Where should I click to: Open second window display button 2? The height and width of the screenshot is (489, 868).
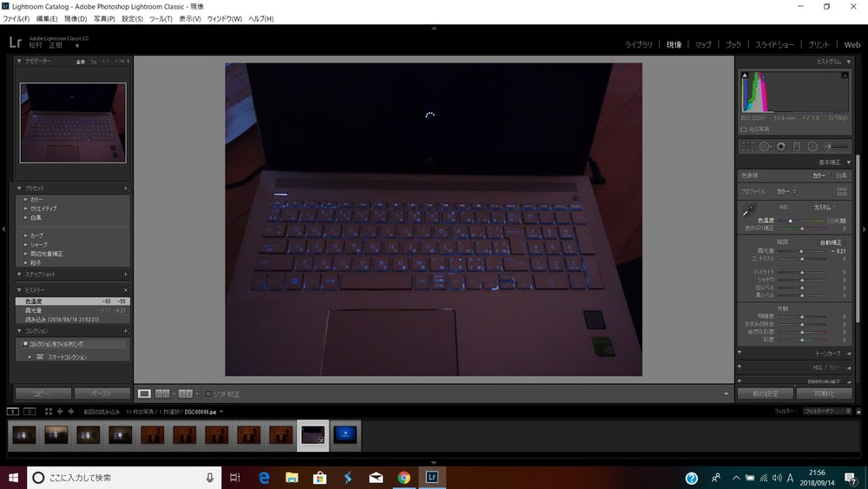[x=30, y=412]
